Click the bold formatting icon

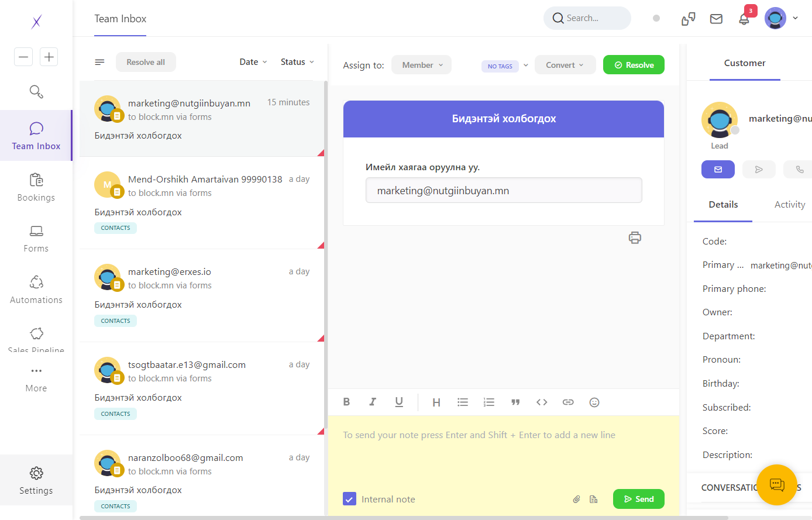point(346,402)
